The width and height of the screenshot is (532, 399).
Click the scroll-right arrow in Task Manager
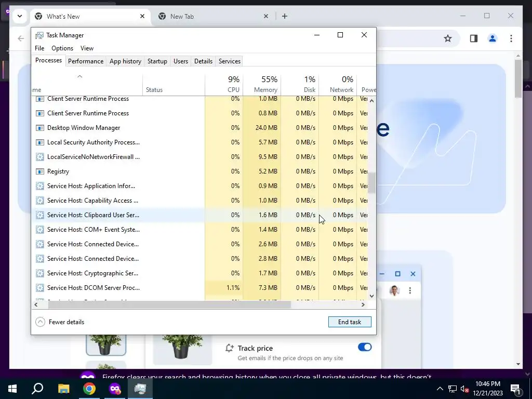[363, 304]
